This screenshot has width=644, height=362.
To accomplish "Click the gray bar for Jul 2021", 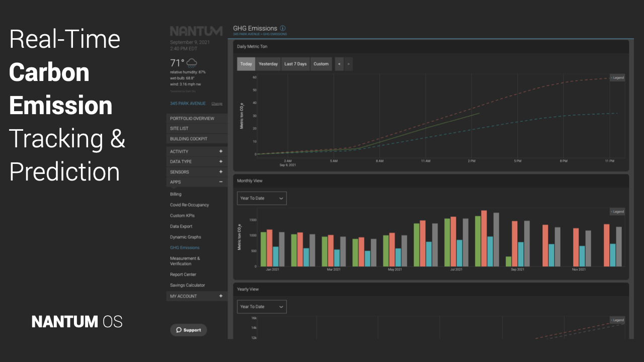I will coord(466,242).
